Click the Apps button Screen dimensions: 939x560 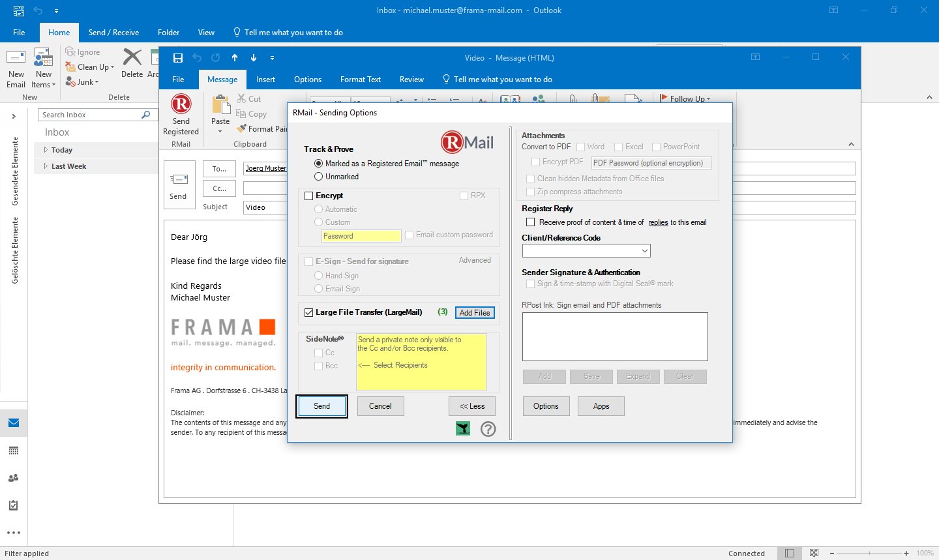coord(601,406)
